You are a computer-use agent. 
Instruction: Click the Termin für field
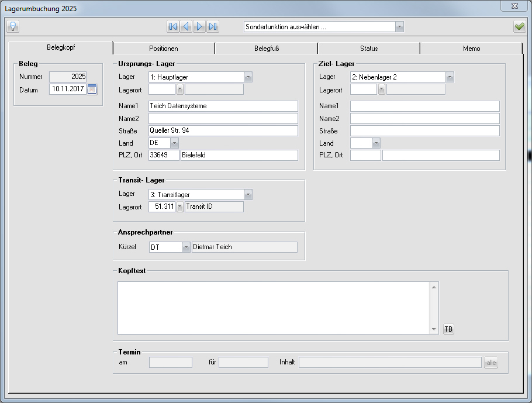243,363
